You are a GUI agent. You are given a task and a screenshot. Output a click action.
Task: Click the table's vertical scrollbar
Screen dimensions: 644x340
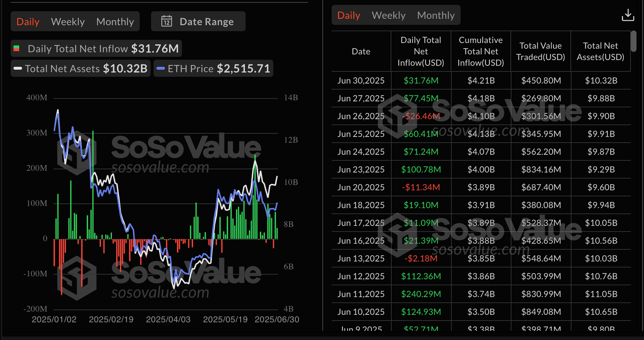633,42
